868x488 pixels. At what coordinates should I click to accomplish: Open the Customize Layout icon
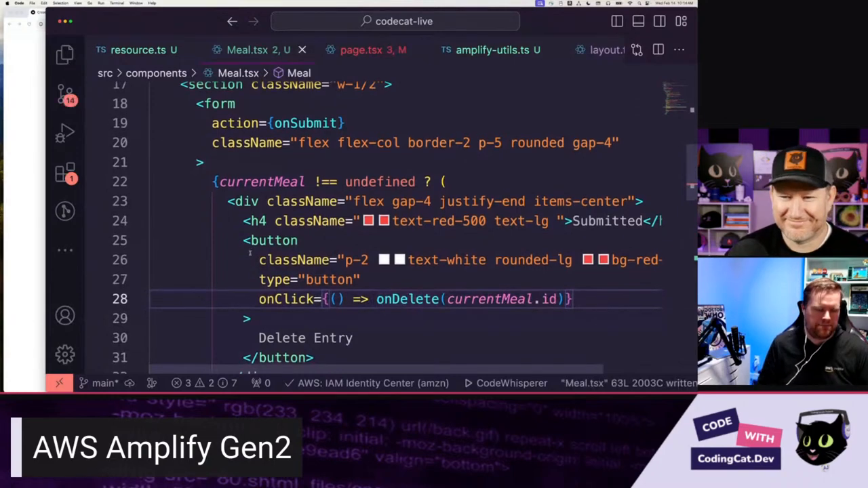[x=681, y=21]
